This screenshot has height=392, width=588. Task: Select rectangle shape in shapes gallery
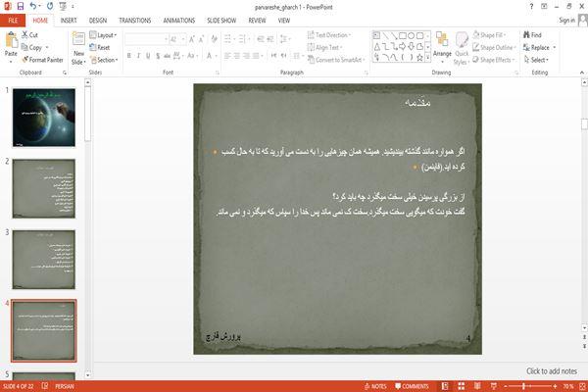pos(403,36)
